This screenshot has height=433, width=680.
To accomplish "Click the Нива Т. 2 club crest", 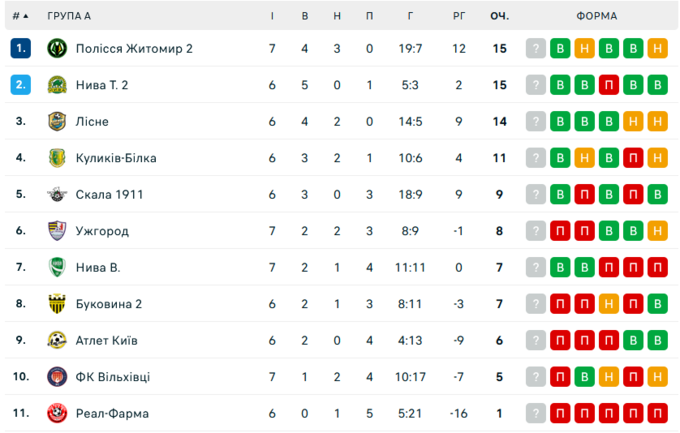I will click(x=56, y=85).
